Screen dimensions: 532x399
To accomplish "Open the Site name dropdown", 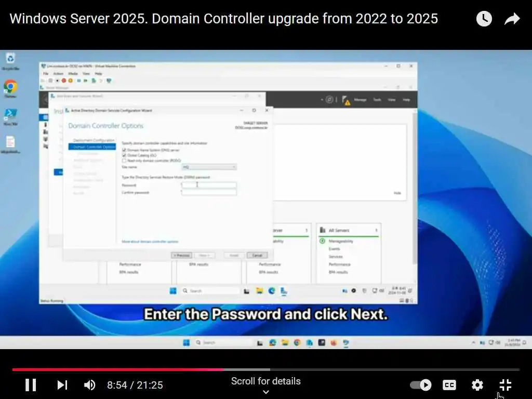I will [209, 167].
